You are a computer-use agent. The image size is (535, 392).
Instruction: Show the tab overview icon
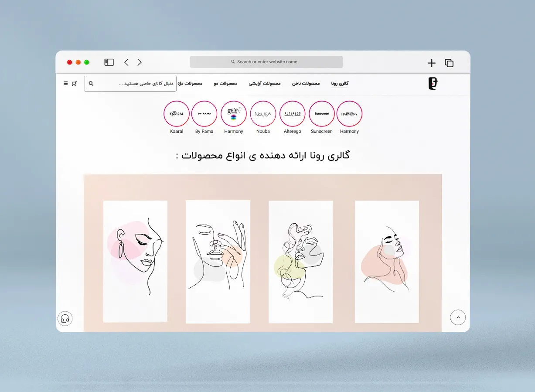coord(449,63)
